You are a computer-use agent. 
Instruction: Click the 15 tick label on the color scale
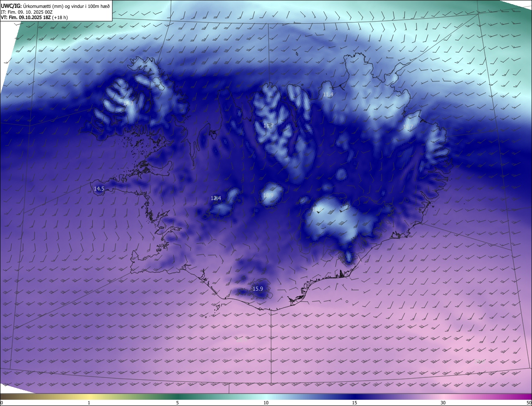355,403
